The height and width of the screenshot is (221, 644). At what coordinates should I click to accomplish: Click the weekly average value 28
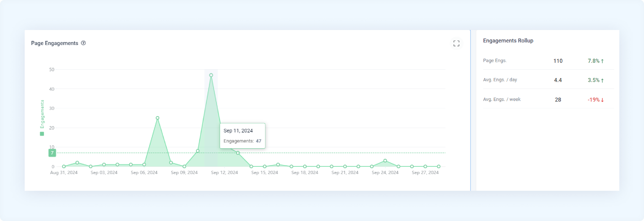558,100
